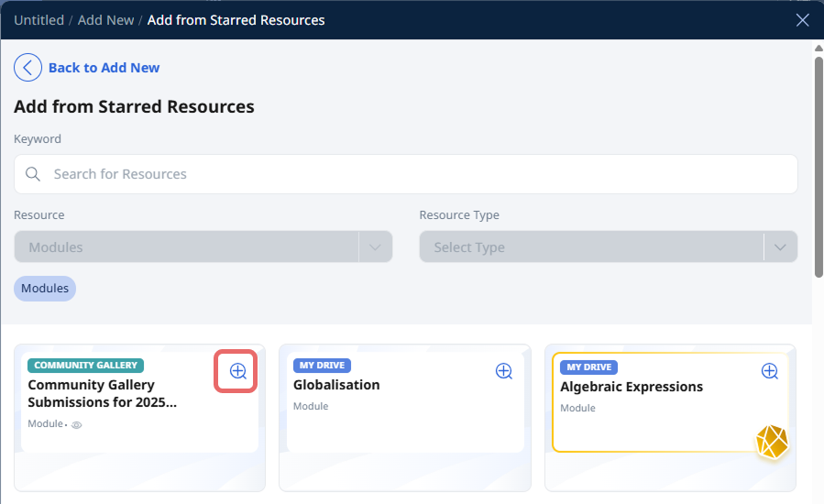Open the Globalisation module title

pyautogui.click(x=336, y=385)
